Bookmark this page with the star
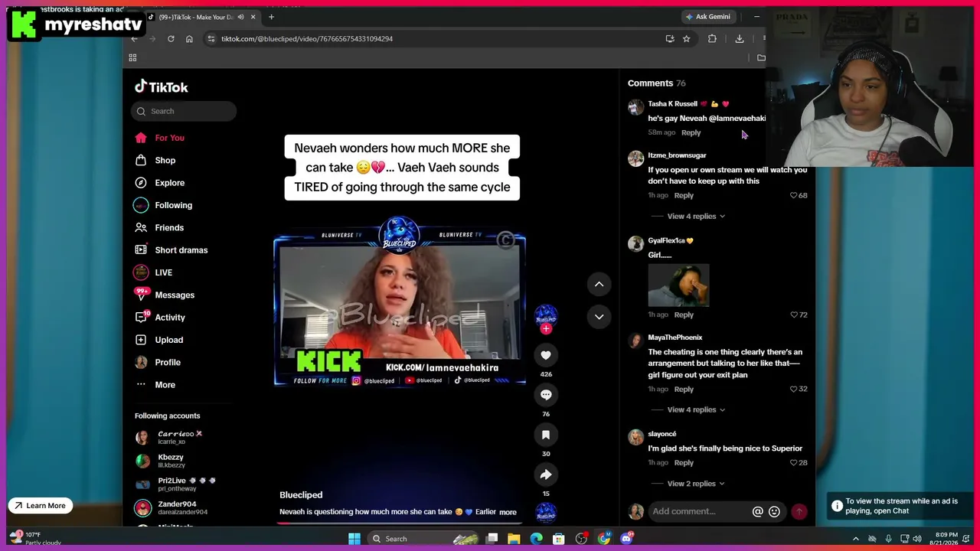Screen dimensions: 980x551 pos(686,38)
